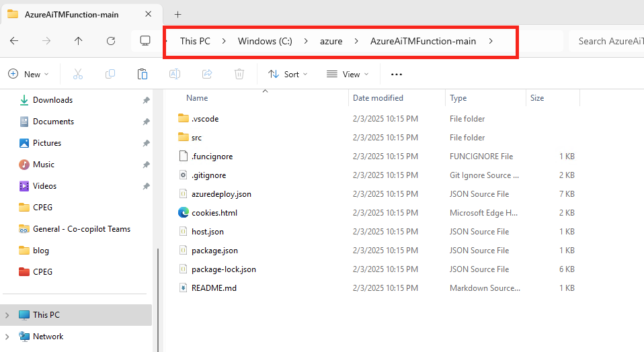Refresh the current folder view
644x352 pixels.
[x=111, y=40]
